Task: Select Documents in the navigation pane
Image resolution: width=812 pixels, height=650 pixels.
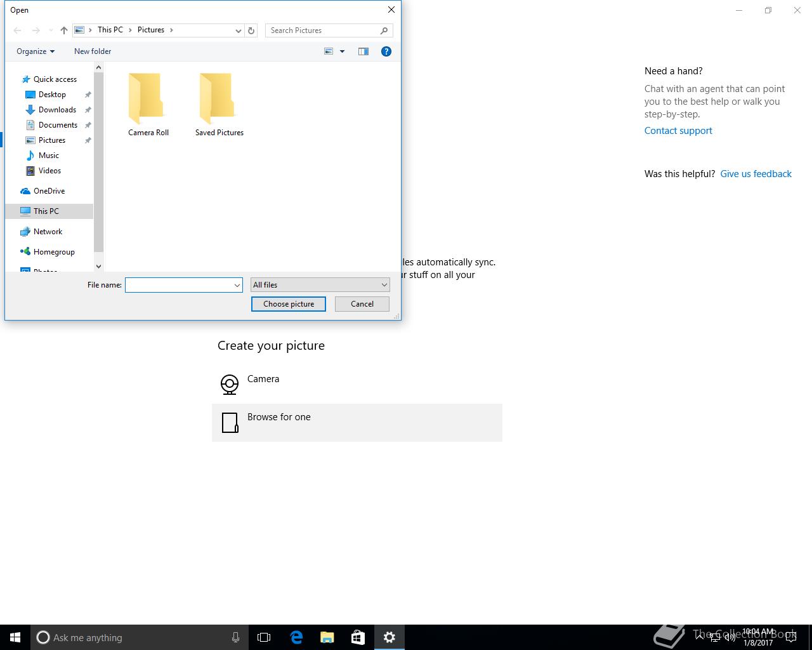Action: (51, 125)
